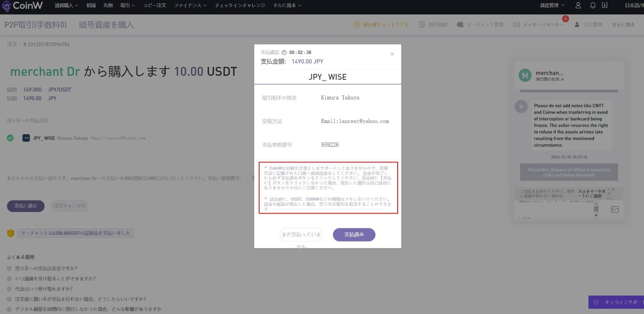Click the small M avatar beside chat message
Image resolution: width=644 pixels, height=314 pixels.
[x=521, y=106]
